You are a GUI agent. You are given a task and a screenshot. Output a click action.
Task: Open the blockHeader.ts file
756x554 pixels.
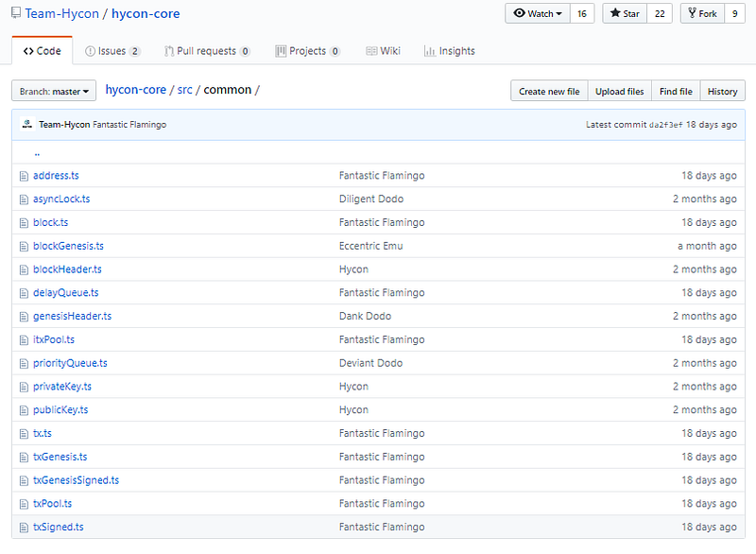point(67,269)
